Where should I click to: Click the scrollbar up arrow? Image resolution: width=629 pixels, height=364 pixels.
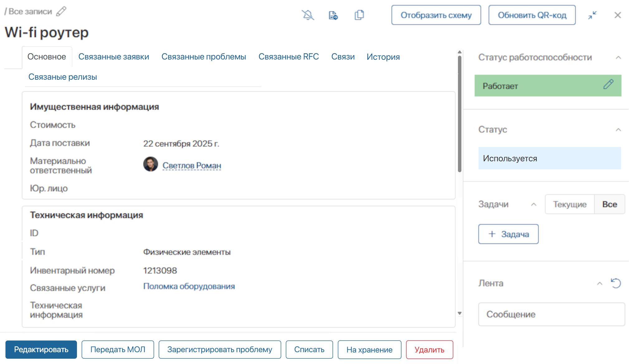coord(460,52)
